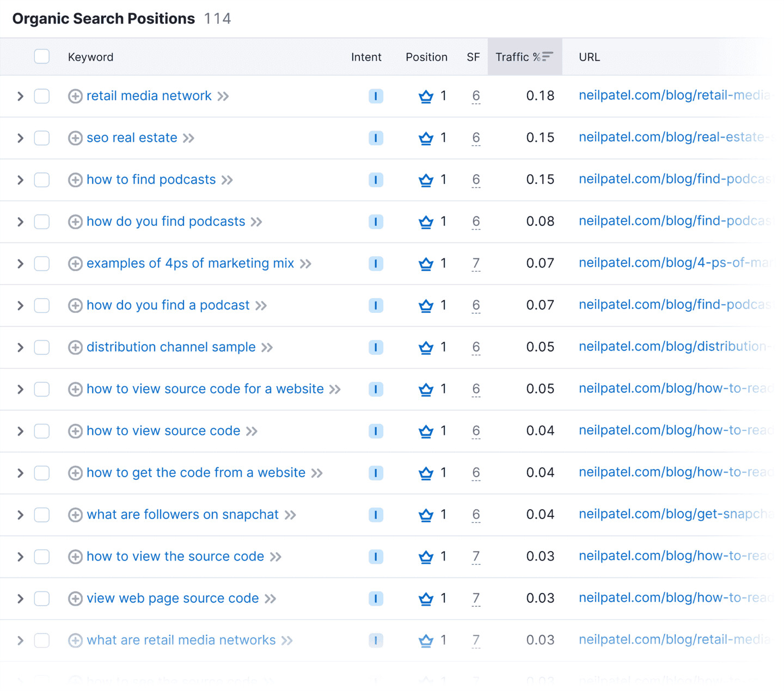Select the checkbox for 'how to find podcasts'

point(42,180)
